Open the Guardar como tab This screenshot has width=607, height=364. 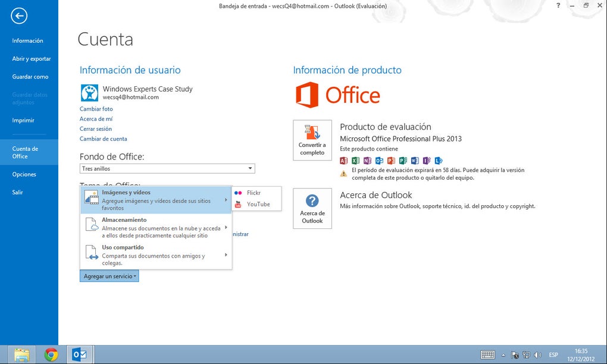(x=29, y=77)
